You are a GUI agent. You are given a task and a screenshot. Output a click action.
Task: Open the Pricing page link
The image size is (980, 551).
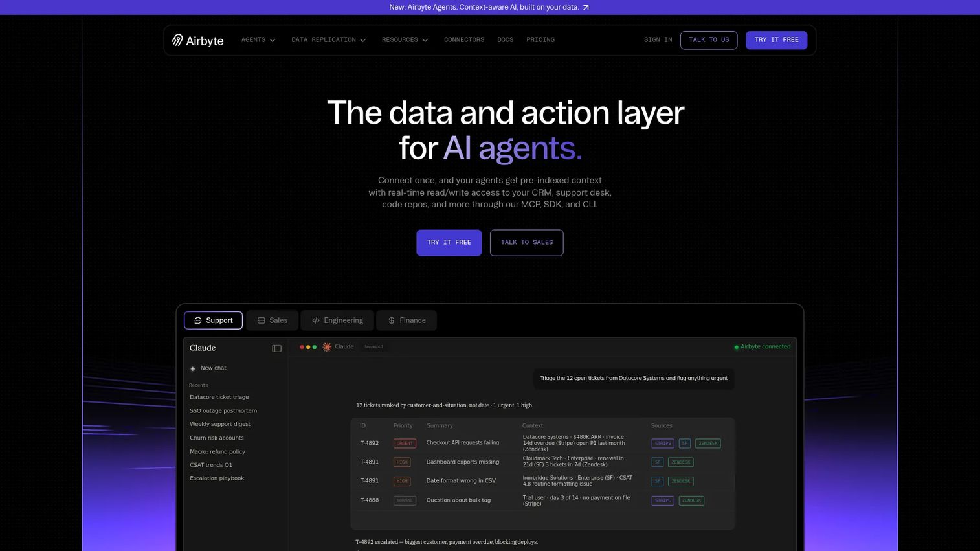click(x=540, y=40)
